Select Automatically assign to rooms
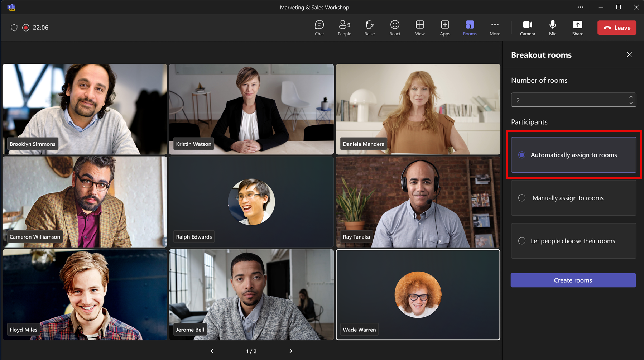This screenshot has width=644, height=360. 573,155
